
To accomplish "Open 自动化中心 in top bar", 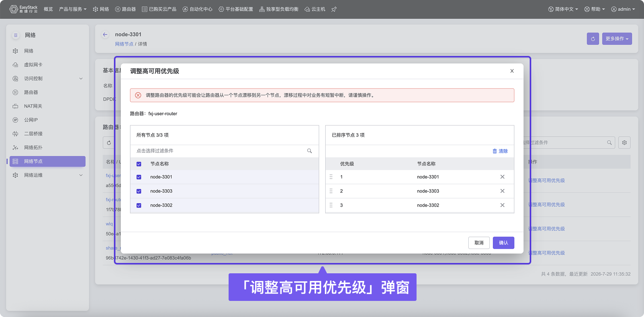I will click(x=198, y=9).
